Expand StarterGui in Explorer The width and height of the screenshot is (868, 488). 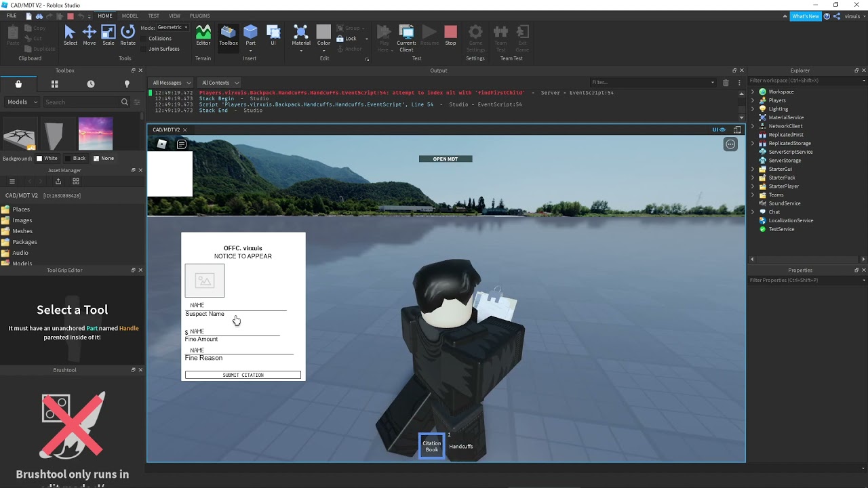752,169
